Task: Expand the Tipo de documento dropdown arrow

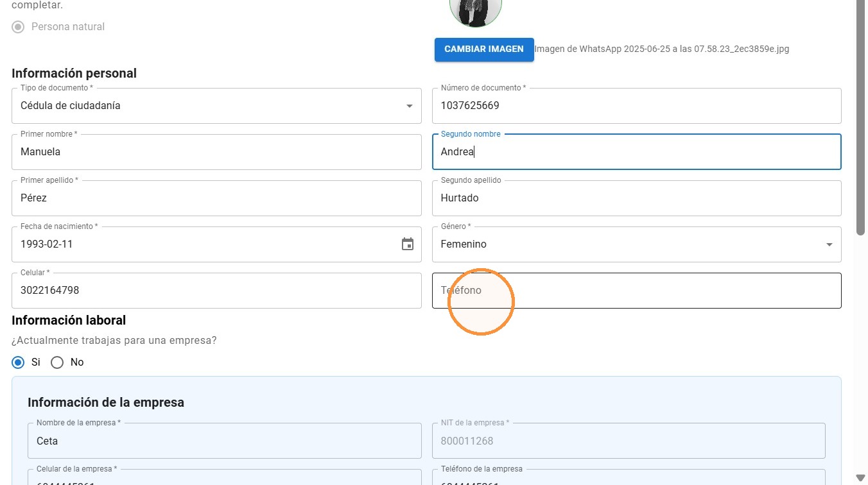Action: coord(410,106)
